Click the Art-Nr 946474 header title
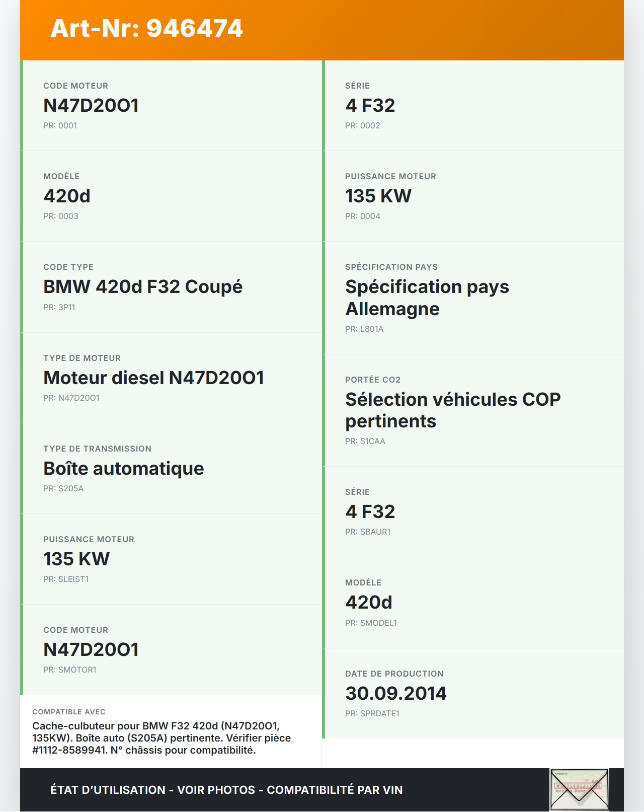This screenshot has height=812, width=644. pos(146,28)
